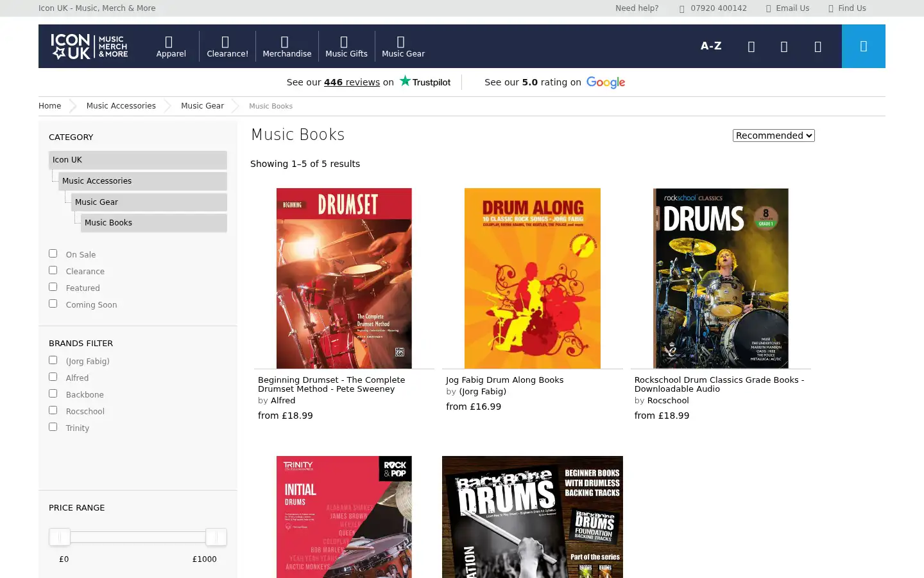Open the Trinity Initial Drums book cover
Viewport: 924px width, 578px height.
(344, 517)
